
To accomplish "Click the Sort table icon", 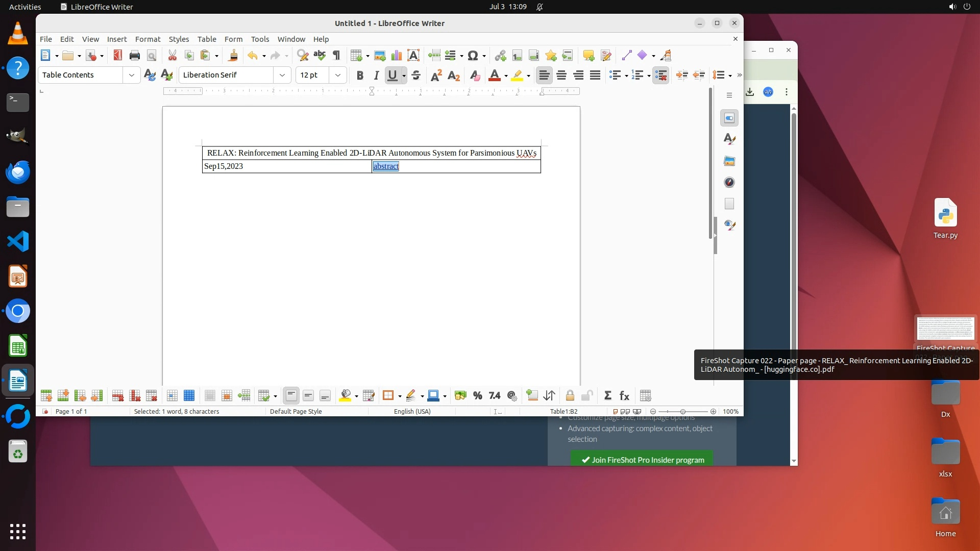I will pyautogui.click(x=549, y=396).
